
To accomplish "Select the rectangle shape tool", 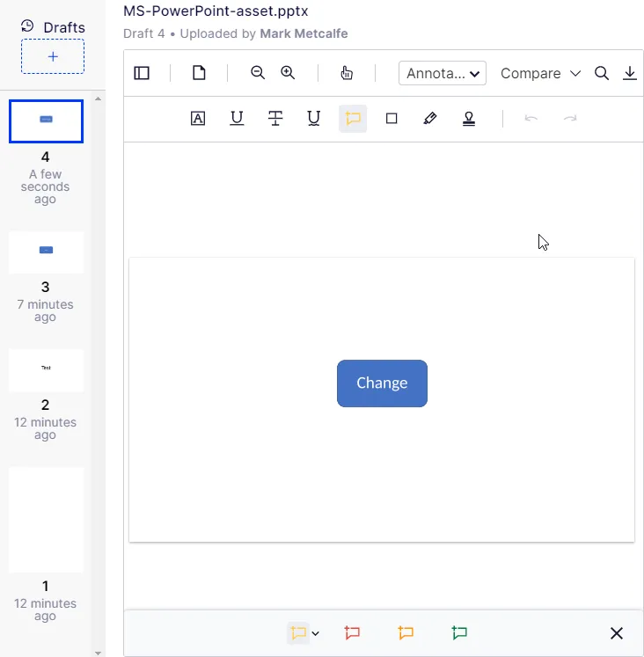I will tap(392, 119).
